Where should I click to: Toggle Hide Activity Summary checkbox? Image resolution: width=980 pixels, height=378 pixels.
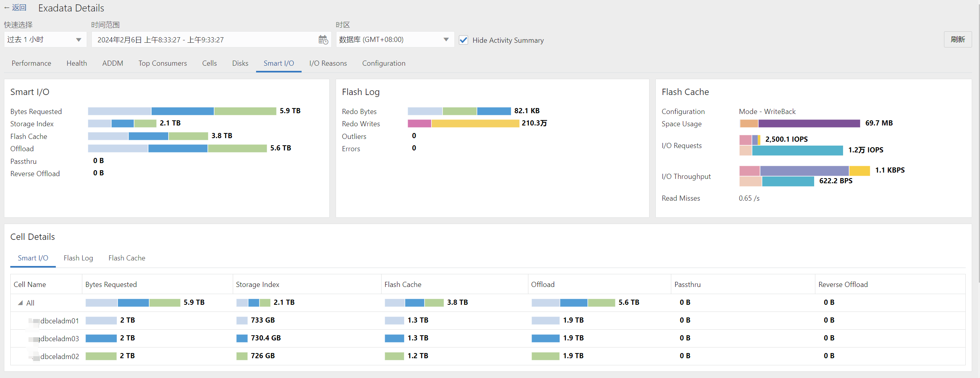(463, 40)
